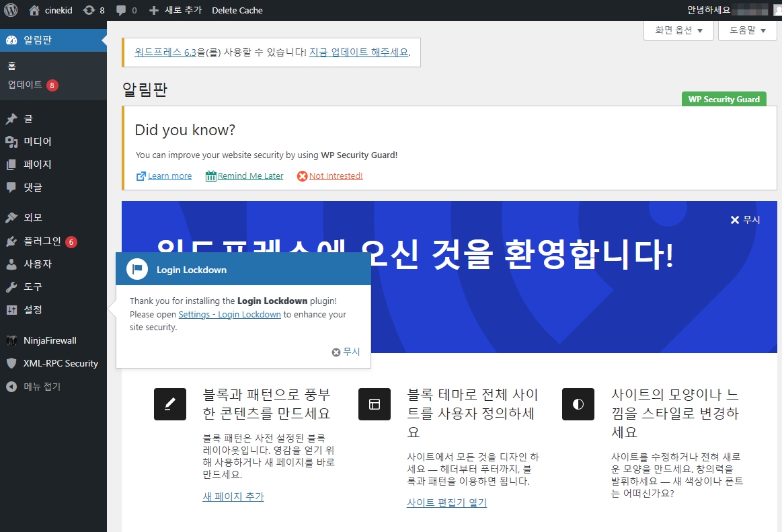
Task: Click the 미디어 media icon
Action: 11,142
